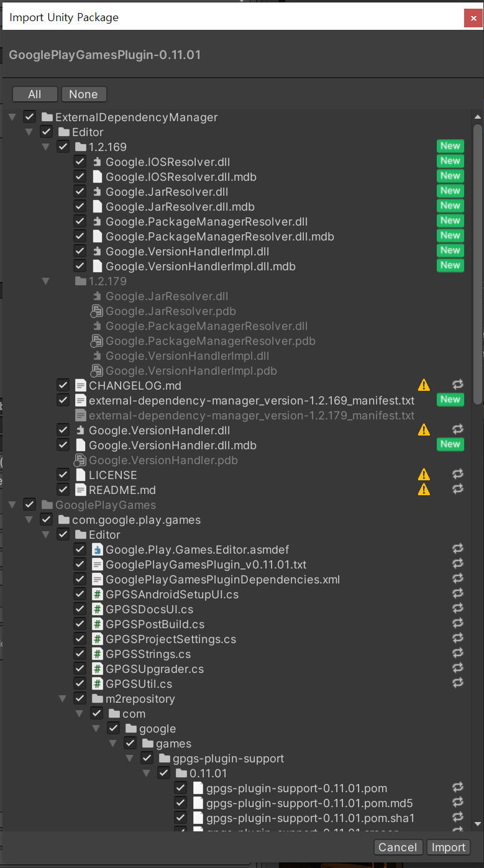This screenshot has width=484, height=868.
Task: Click the scrollbar up arrow
Action: click(x=478, y=117)
